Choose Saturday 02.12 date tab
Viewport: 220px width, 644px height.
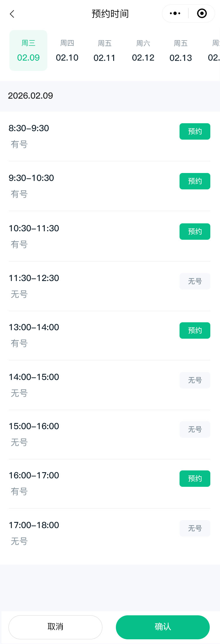coord(143,51)
